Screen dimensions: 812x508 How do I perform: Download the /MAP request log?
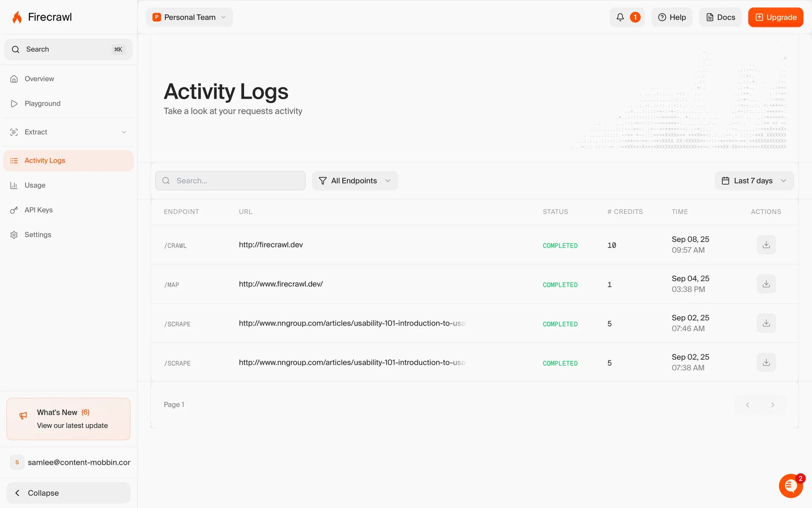click(x=766, y=284)
